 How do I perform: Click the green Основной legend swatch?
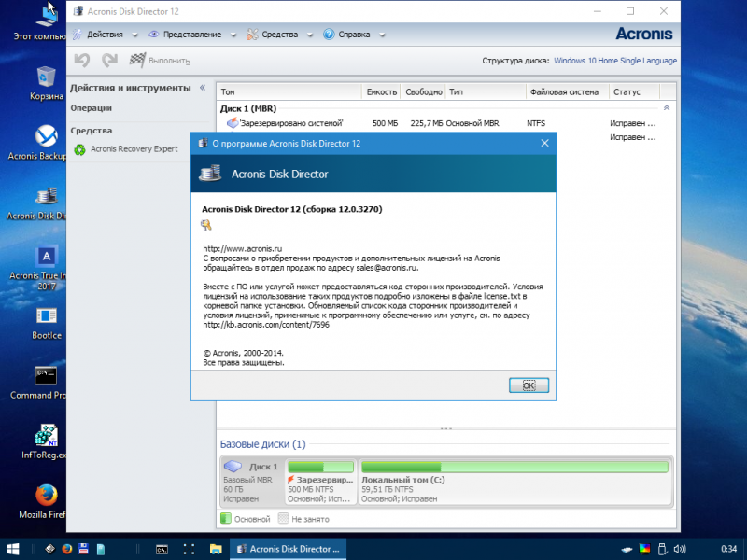(x=226, y=519)
